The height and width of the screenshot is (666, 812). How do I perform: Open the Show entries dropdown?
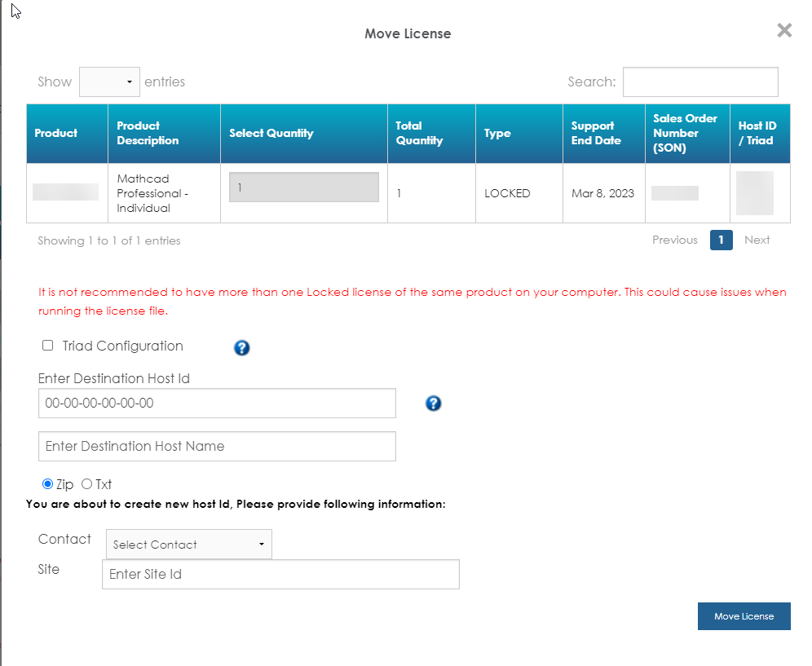coord(109,82)
